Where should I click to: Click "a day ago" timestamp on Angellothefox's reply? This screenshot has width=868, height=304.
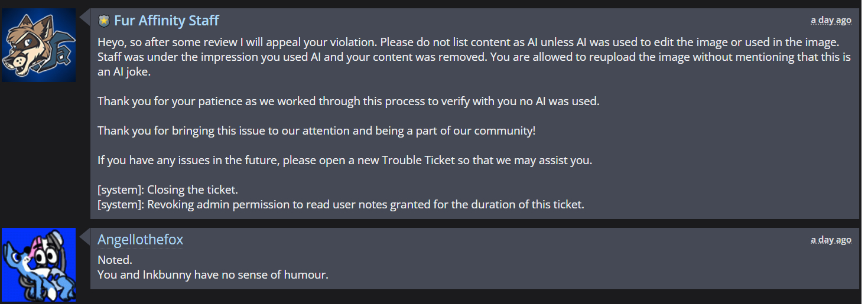pyautogui.click(x=831, y=240)
